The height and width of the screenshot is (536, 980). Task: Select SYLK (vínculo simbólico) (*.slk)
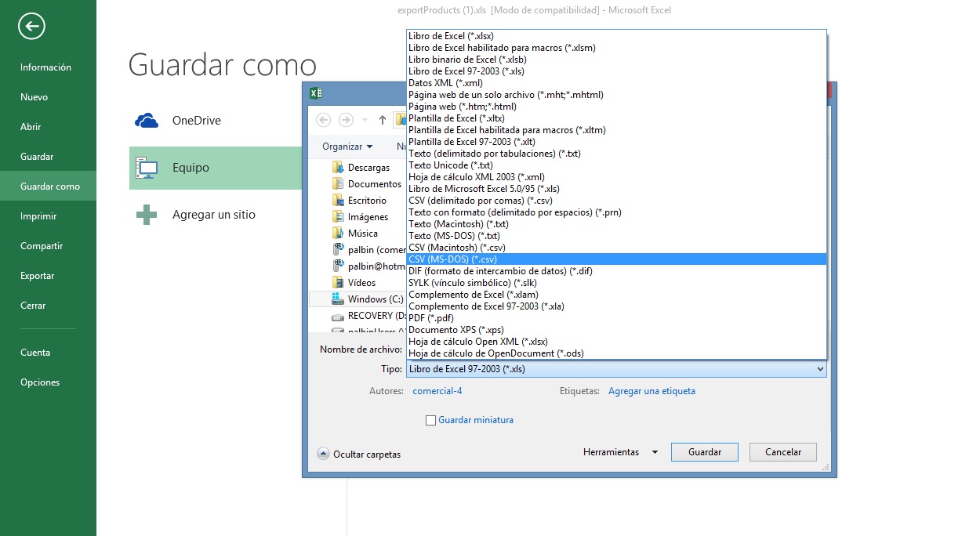coord(616,282)
